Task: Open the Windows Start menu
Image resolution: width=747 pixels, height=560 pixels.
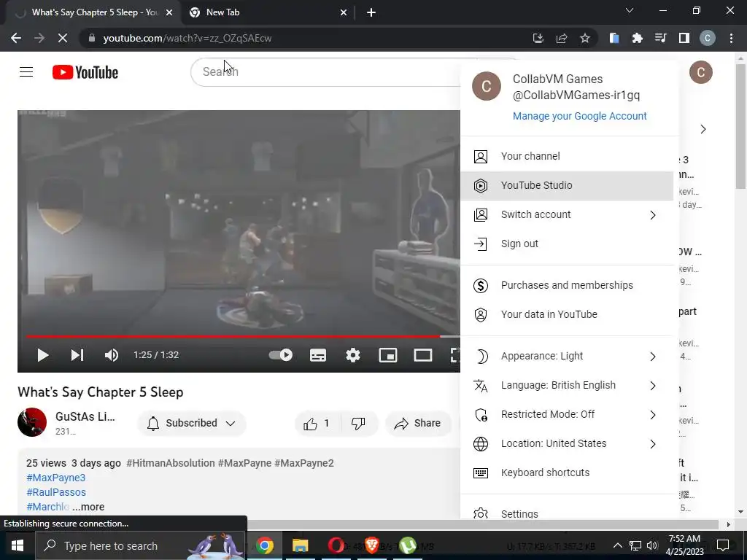Action: pos(18,545)
